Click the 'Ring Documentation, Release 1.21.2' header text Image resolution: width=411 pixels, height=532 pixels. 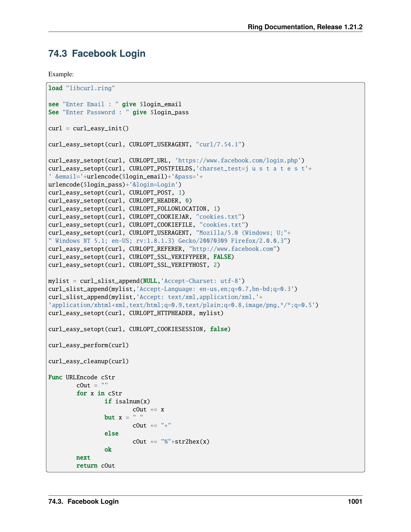tap(305, 27)
